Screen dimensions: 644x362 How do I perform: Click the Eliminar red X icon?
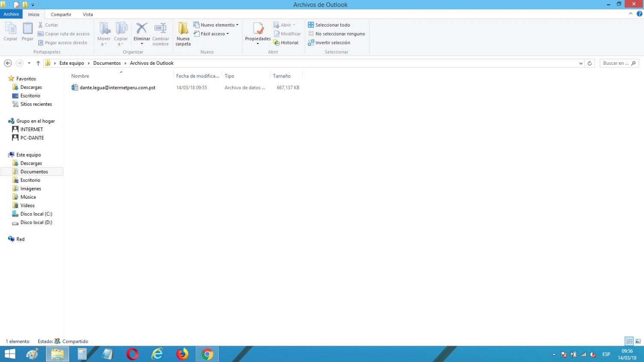[142, 29]
